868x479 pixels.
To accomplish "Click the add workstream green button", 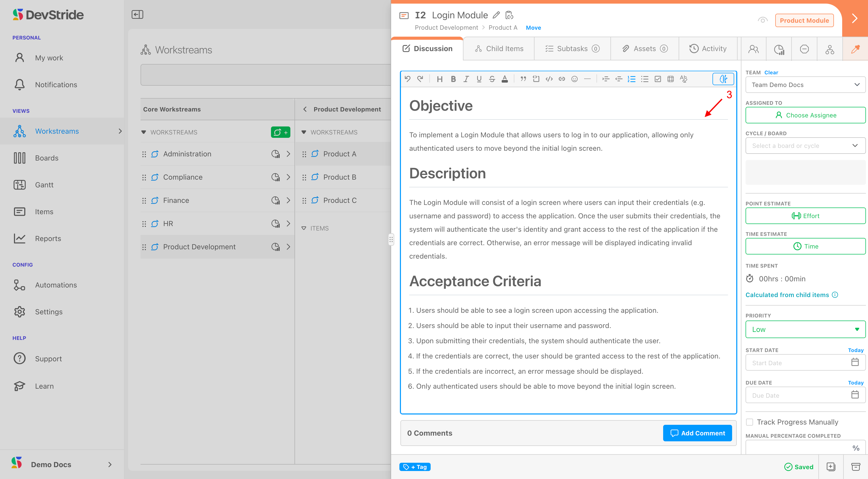I will [x=280, y=132].
